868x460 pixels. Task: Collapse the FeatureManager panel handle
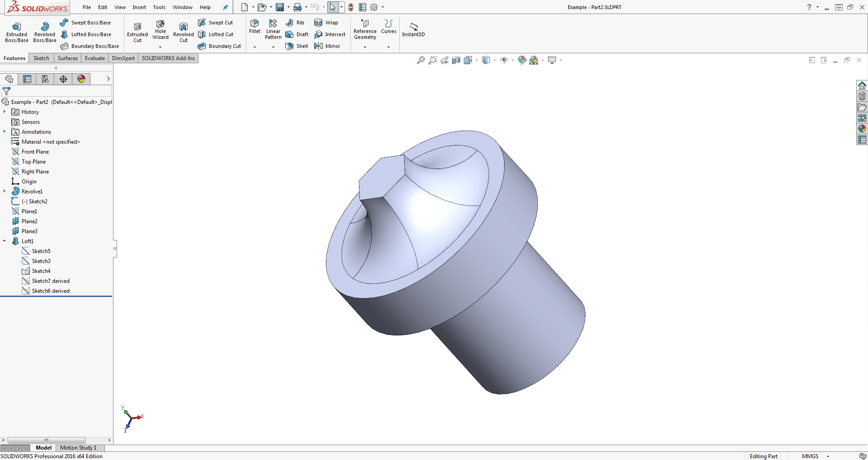(x=115, y=249)
